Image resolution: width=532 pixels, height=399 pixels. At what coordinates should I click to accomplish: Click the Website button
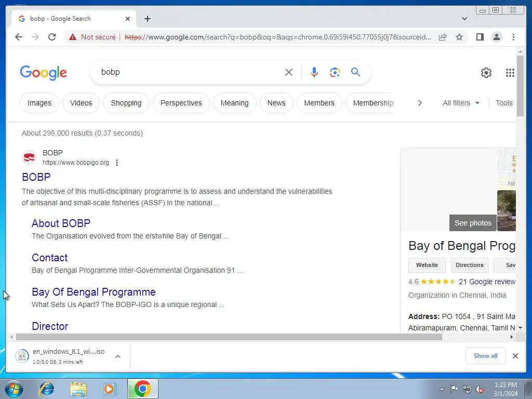point(427,265)
